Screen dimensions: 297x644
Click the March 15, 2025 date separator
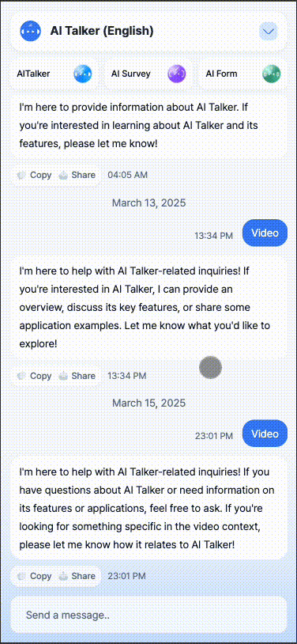click(149, 403)
